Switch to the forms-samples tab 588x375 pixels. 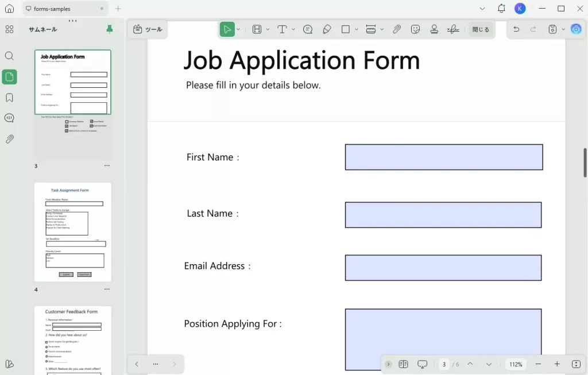pos(65,9)
